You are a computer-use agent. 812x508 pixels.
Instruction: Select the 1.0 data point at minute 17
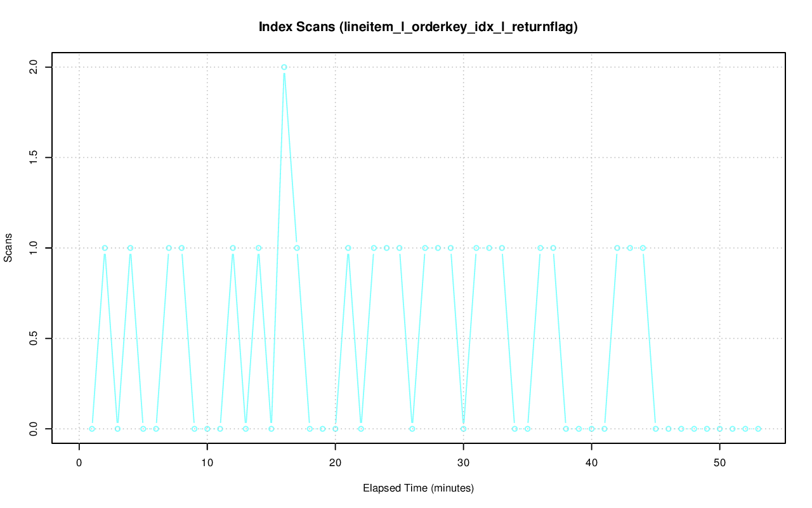click(297, 248)
